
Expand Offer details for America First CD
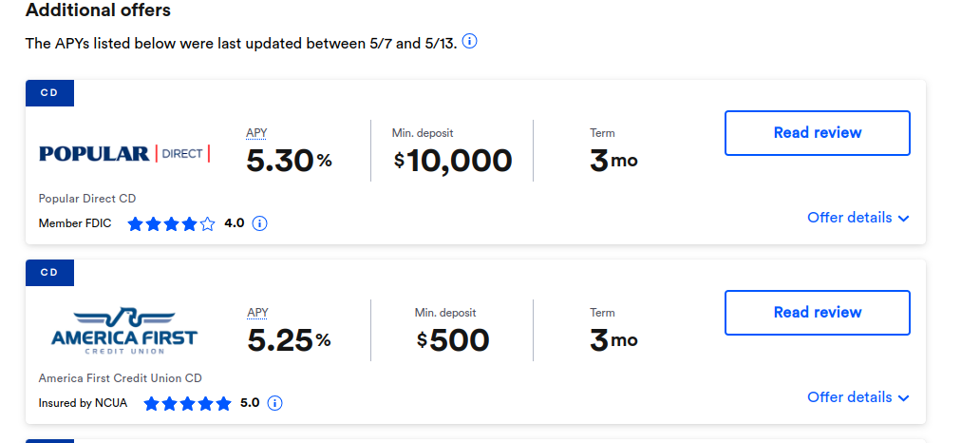click(858, 397)
